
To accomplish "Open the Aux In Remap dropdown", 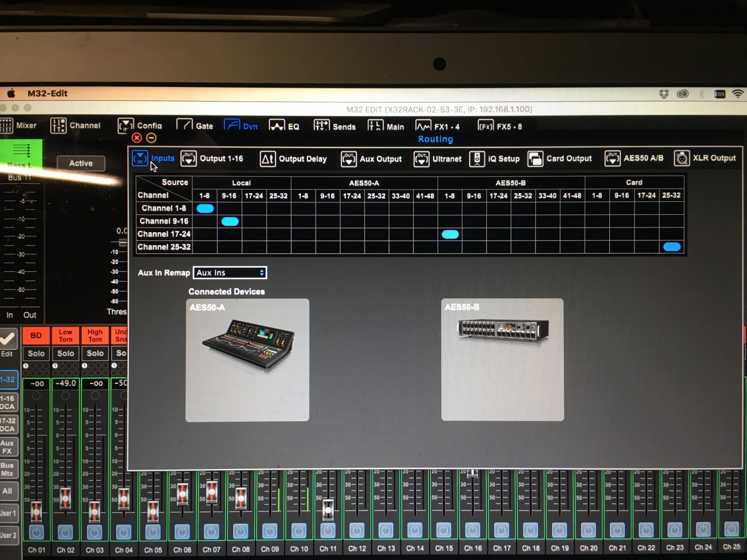I will pyautogui.click(x=230, y=272).
